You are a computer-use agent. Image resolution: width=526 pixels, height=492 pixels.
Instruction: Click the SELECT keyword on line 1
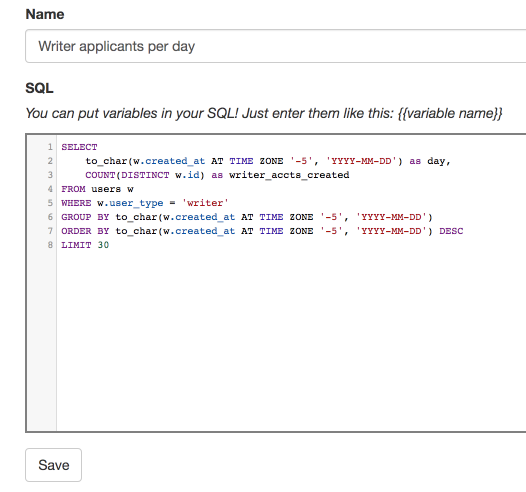tap(79, 147)
